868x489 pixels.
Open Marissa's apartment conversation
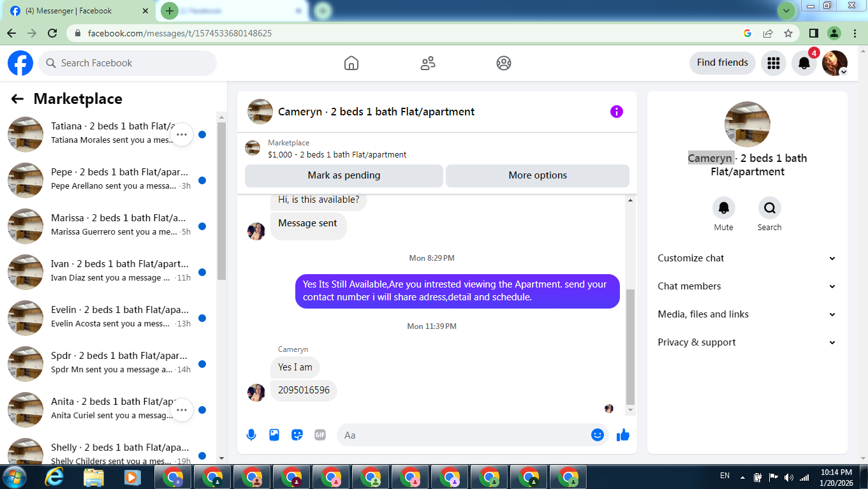pyautogui.click(x=108, y=226)
